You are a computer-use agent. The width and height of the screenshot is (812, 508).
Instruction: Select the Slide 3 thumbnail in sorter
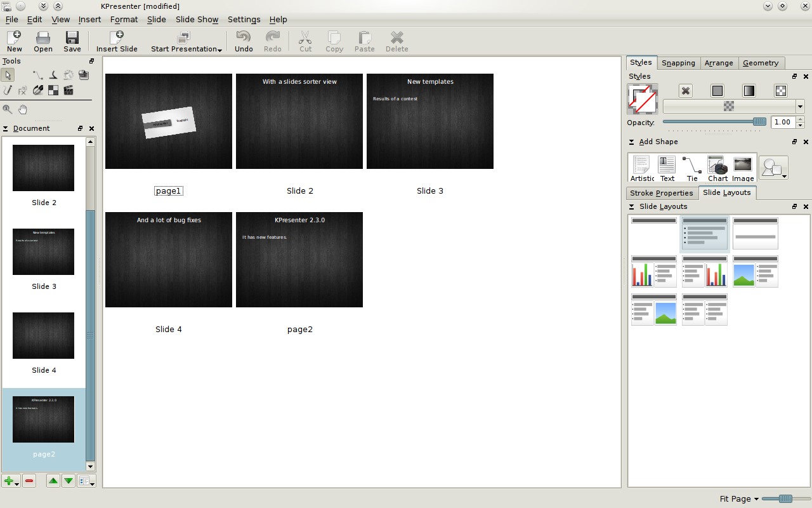[430, 121]
